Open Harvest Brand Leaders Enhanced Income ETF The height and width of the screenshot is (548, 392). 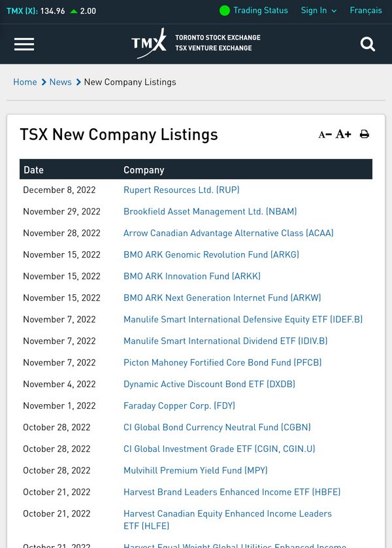tap(232, 492)
